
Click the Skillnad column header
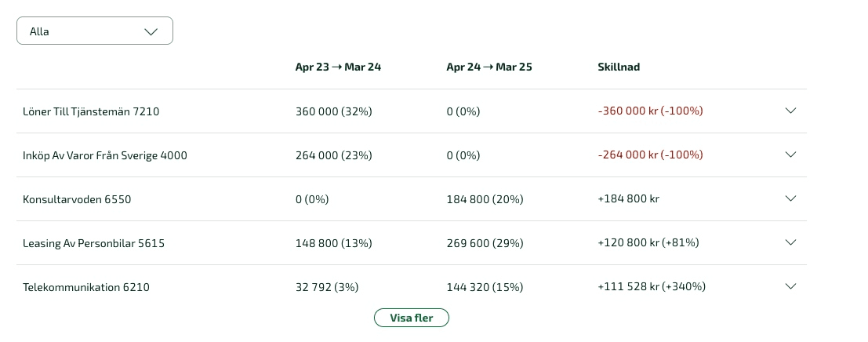point(619,67)
